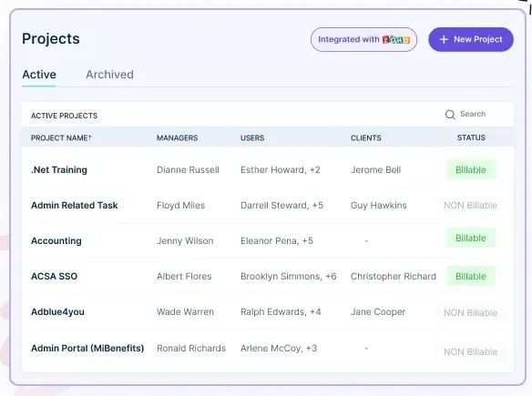Click the Projects page heading
This screenshot has width=532, height=396.
pyautogui.click(x=51, y=39)
